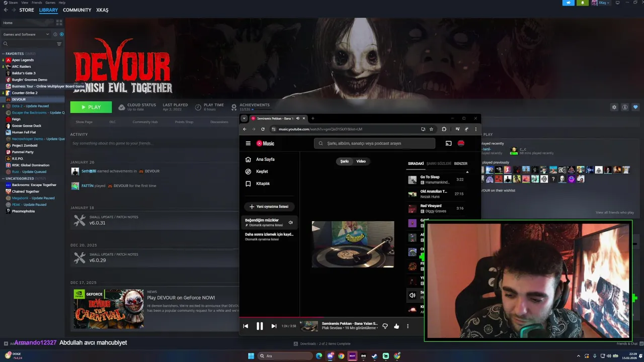The height and width of the screenshot is (362, 644).
Task: Open DEVOUR Points Shop link
Action: [184, 122]
